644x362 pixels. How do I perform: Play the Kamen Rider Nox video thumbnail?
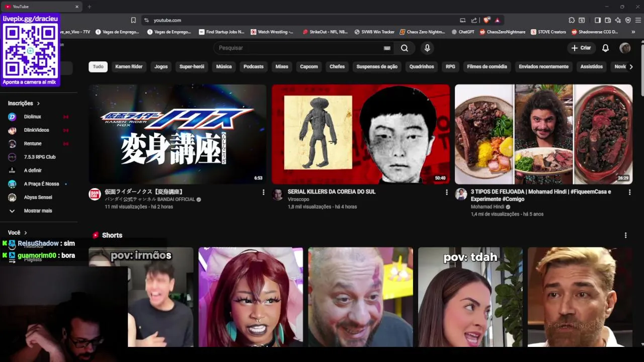pos(178,134)
